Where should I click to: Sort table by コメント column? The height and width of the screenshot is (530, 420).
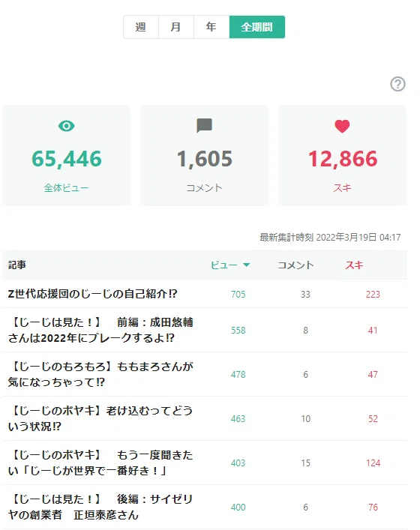[x=296, y=265]
